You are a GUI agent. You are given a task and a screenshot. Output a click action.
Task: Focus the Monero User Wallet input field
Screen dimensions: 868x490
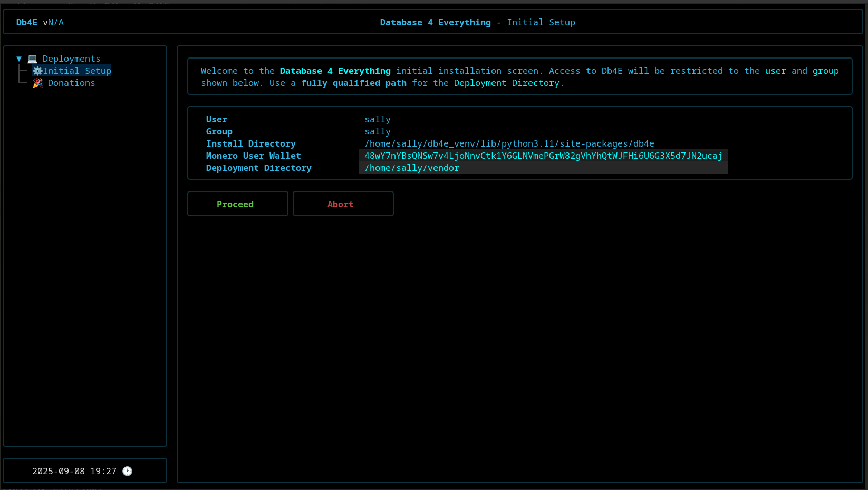click(543, 156)
